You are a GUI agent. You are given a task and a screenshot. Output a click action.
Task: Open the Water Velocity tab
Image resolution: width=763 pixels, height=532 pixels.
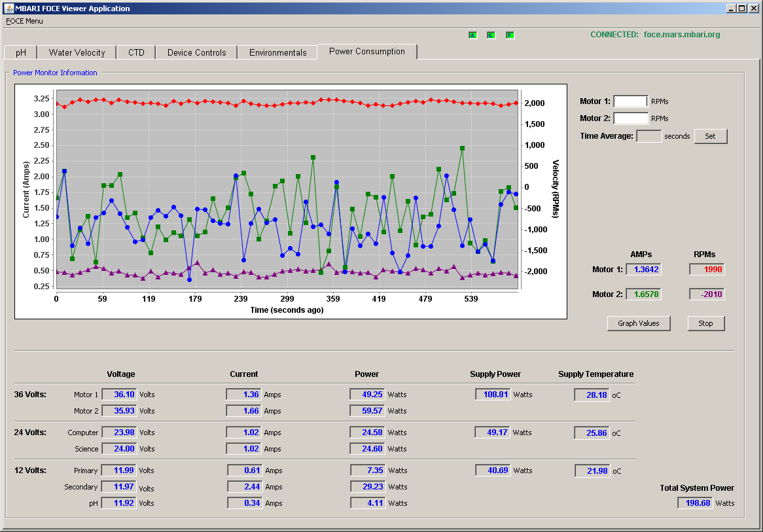[x=77, y=52]
